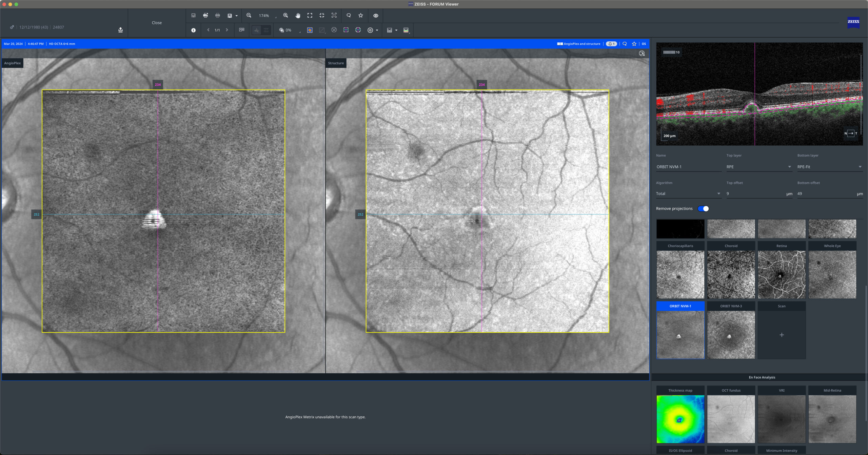Click the export patient data icon
Image resolution: width=868 pixels, height=455 pixels.
coord(120,30)
